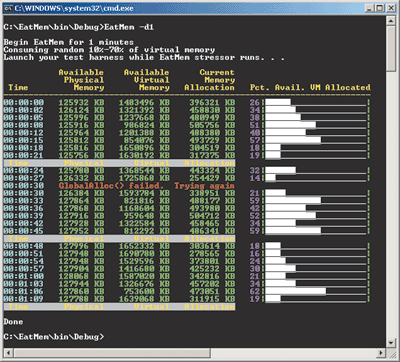
Task: Click the yellow 'Time' column header
Action: [x=18, y=87]
